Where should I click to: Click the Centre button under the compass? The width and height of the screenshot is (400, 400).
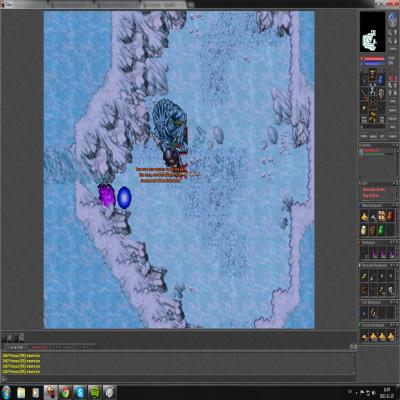pos(393,49)
